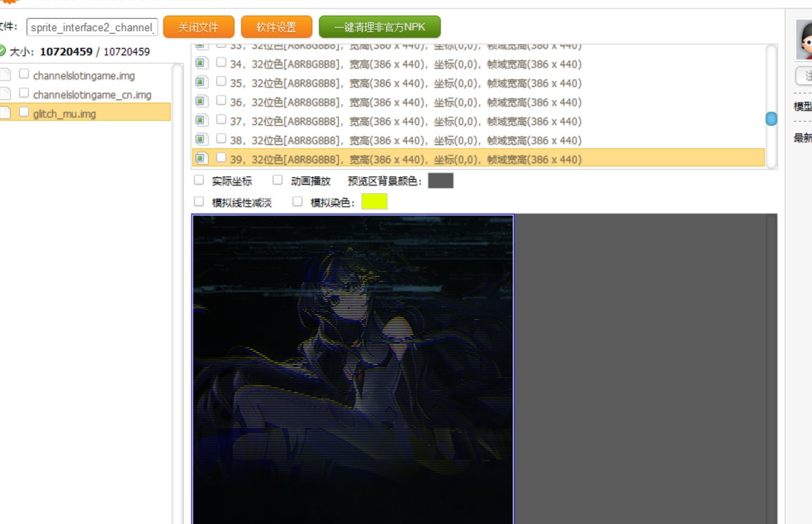
Task: Tick checkbox for channelslotingame.img
Action: tap(24, 74)
